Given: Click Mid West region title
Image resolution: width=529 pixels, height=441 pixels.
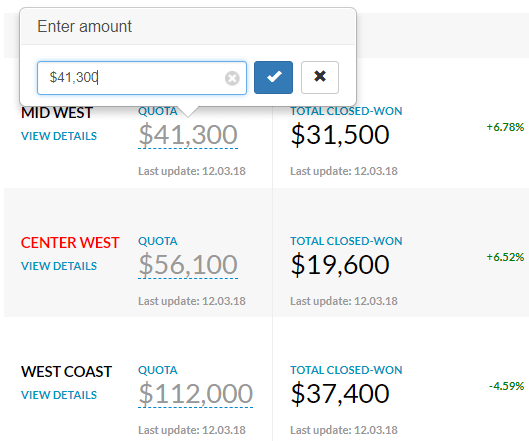Looking at the screenshot, I should [x=57, y=113].
